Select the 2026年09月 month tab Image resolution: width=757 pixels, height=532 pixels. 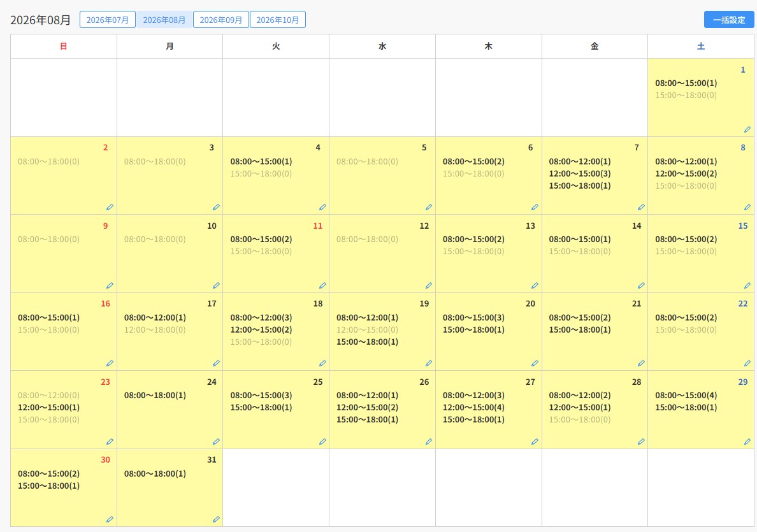click(220, 20)
